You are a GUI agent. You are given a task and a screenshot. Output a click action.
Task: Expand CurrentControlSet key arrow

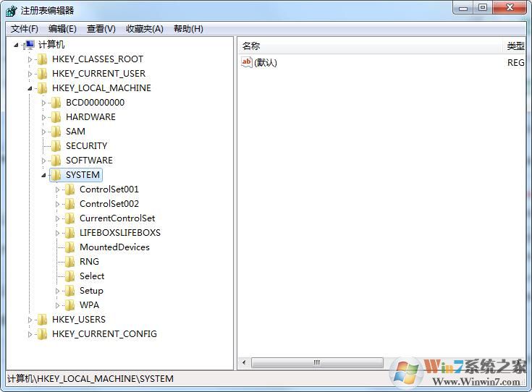coord(57,218)
